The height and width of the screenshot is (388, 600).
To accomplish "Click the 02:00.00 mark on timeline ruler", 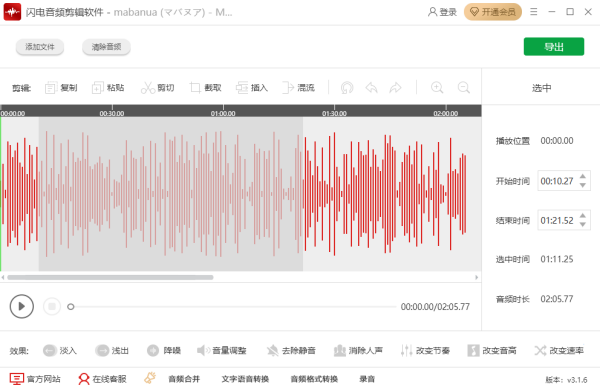I will pyautogui.click(x=446, y=113).
